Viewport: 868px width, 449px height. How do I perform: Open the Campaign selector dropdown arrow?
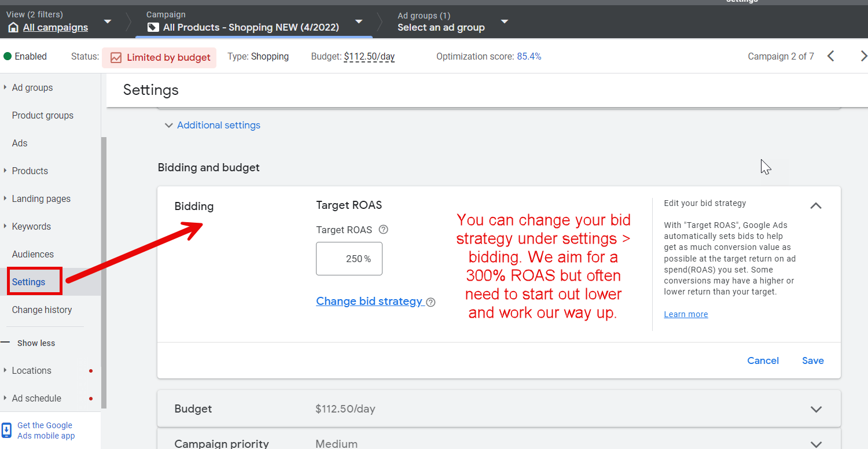pyautogui.click(x=359, y=22)
